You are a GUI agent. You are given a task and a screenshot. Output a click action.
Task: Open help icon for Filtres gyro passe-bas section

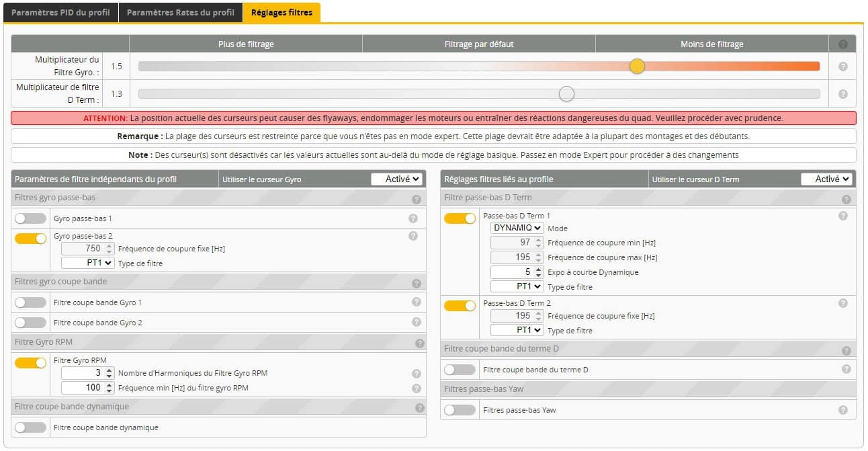click(416, 200)
